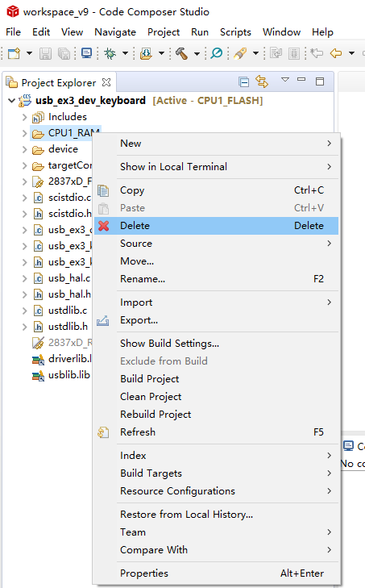Select Delete in the context menu

(x=216, y=226)
